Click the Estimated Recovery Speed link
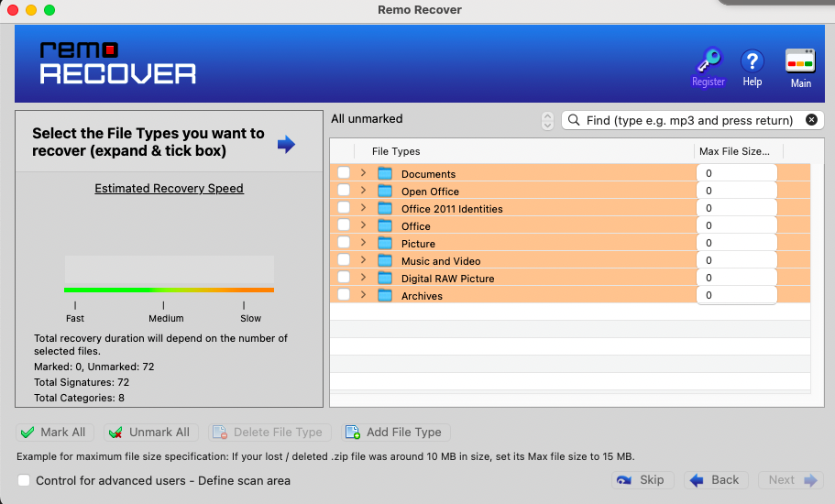835x504 pixels. 169,189
